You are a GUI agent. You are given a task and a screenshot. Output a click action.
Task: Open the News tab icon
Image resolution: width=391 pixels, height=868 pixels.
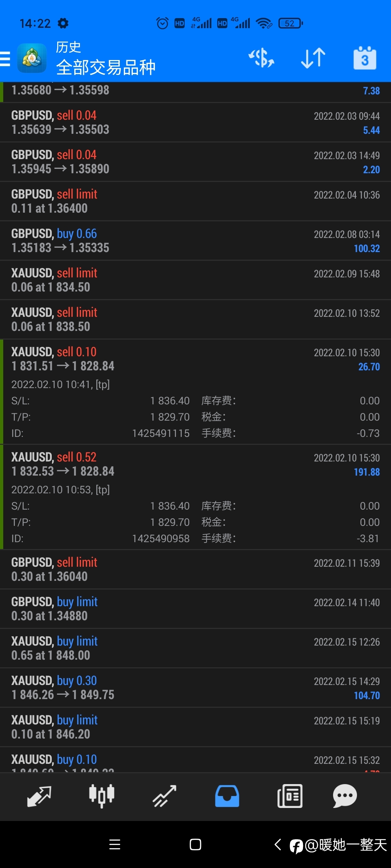pos(290,796)
